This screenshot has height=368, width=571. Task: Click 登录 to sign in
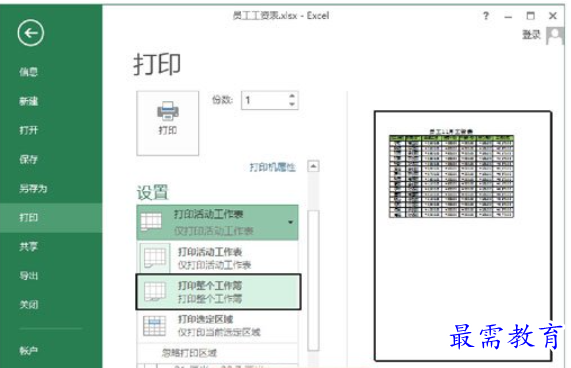tap(531, 35)
